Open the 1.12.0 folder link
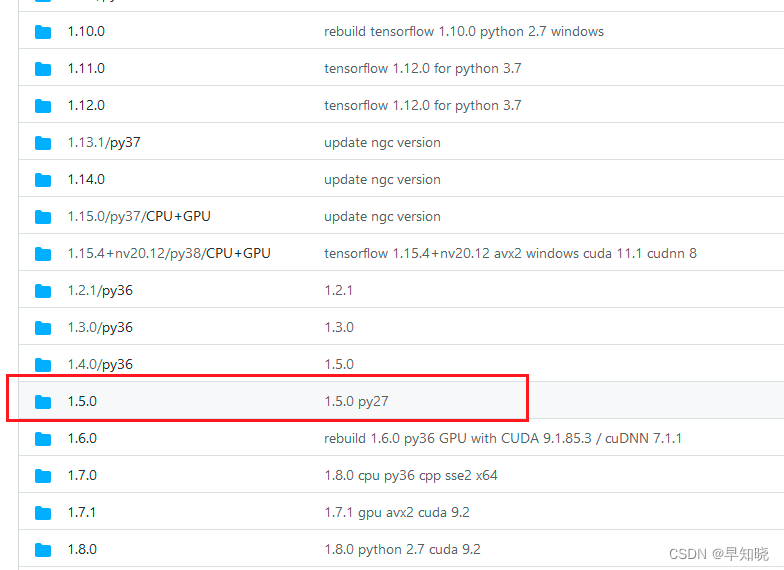The image size is (784, 570). pyautogui.click(x=86, y=106)
